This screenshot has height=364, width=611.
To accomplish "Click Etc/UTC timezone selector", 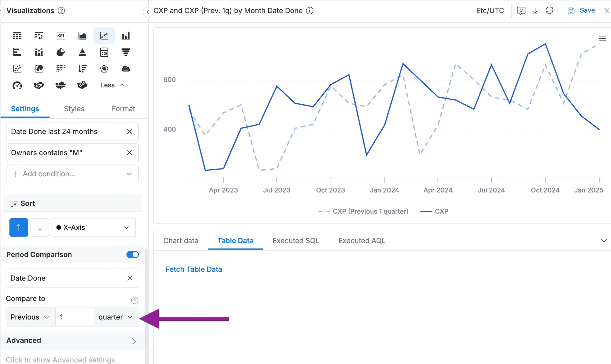I will [490, 11].
